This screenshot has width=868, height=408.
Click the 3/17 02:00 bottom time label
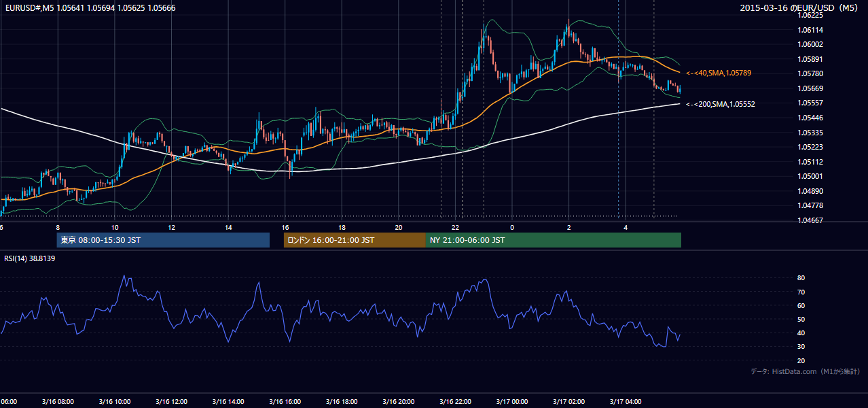[568, 402]
